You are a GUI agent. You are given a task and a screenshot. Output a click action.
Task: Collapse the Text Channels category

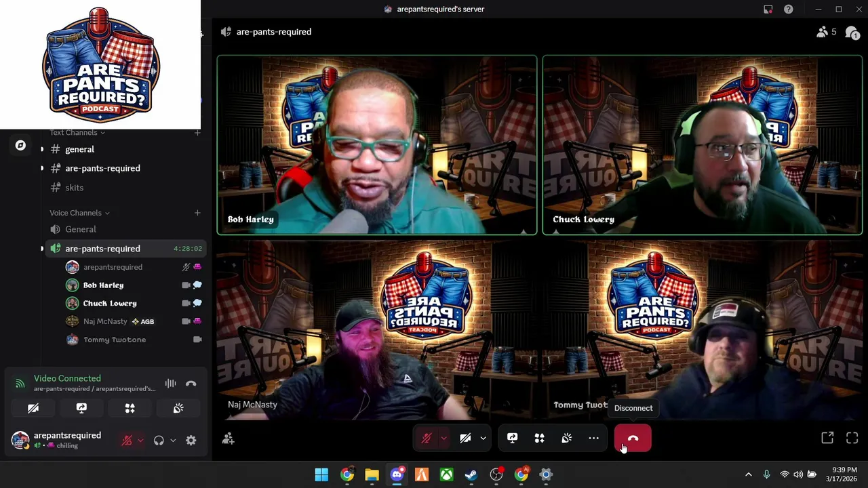click(77, 133)
